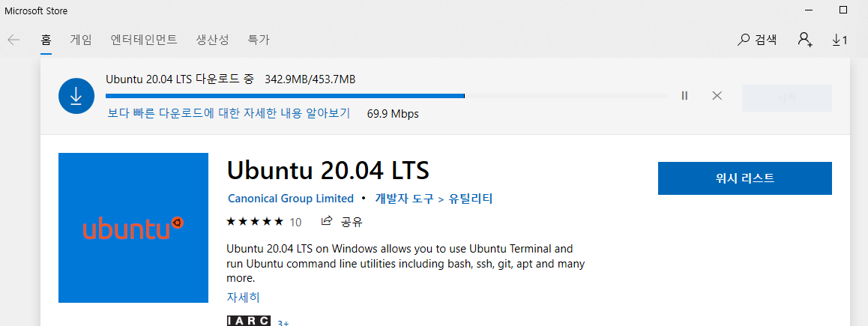Add app to 위시 리스트
Viewport: 868px width, 326px height.
point(744,178)
